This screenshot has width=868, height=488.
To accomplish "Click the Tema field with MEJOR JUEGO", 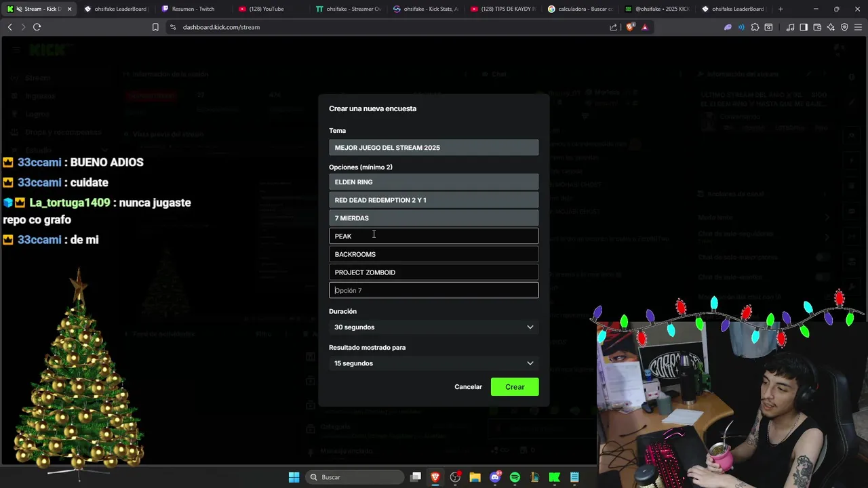I will pyautogui.click(x=434, y=148).
